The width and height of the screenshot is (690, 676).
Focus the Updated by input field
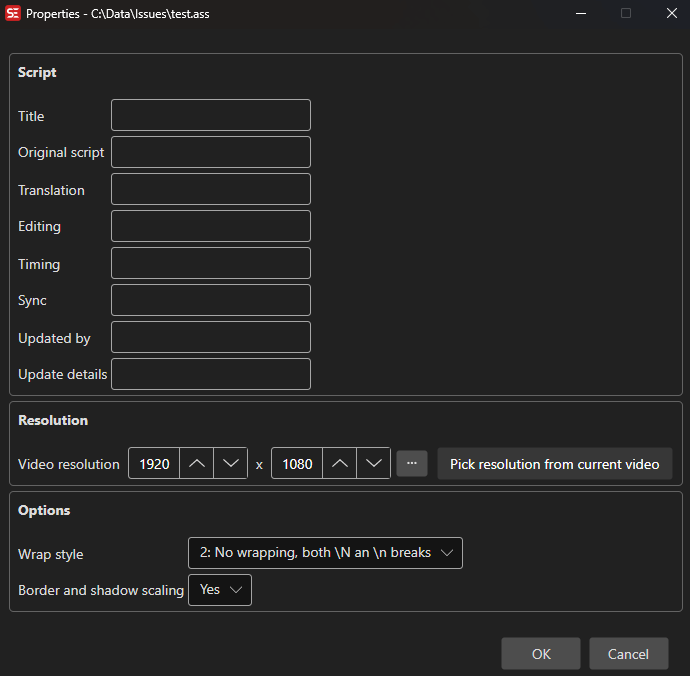(211, 337)
